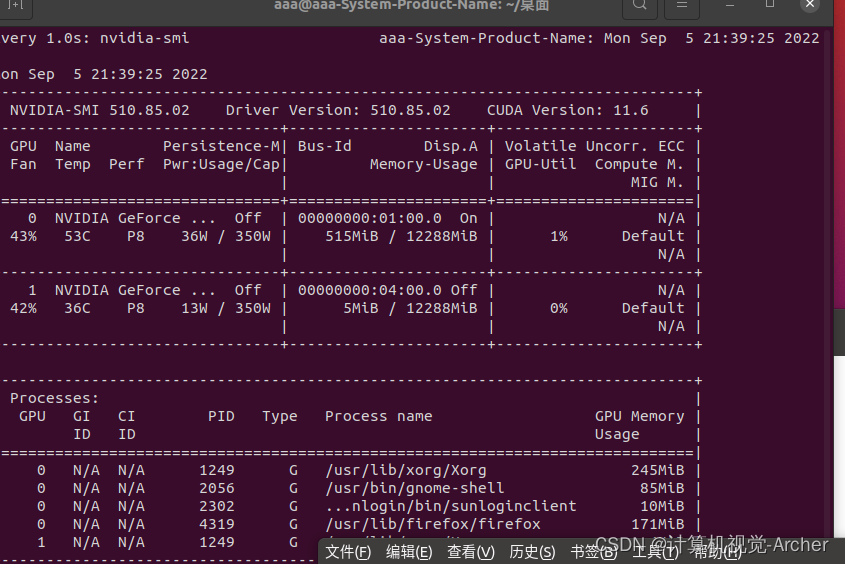Select 'CUDA Version: 11.6' text
The image size is (845, 564).
[567, 110]
